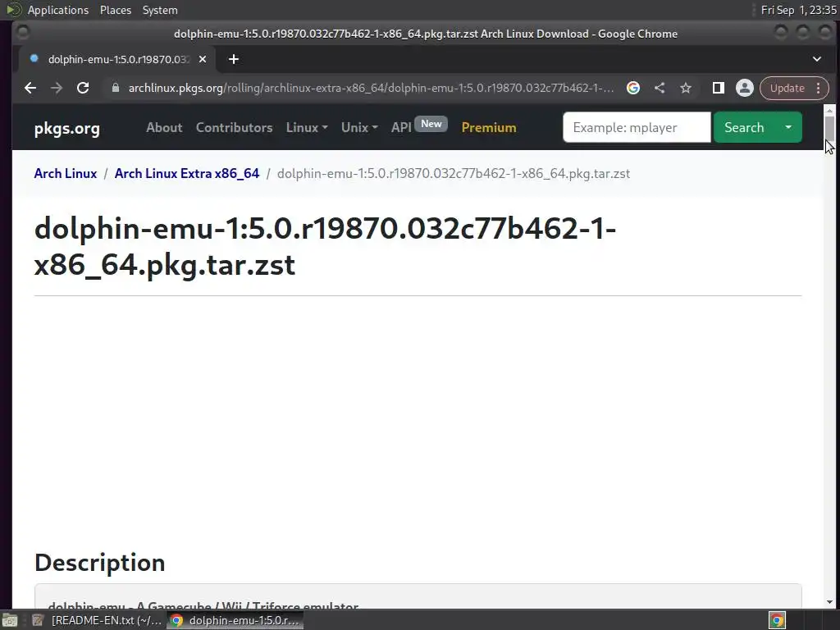Click breadcrumb text dolphin-emu package filename

453,174
